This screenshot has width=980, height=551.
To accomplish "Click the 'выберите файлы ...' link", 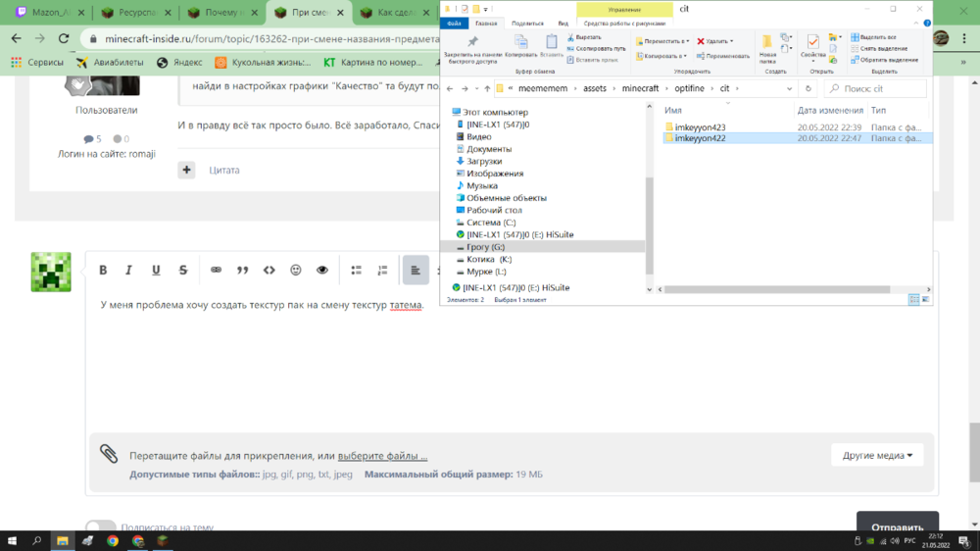I will coord(382,456).
